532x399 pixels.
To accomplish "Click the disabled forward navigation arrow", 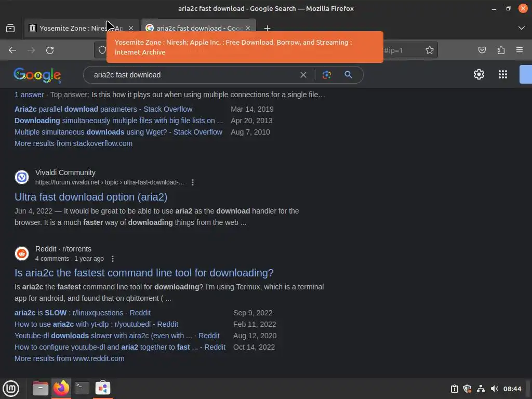I will 31,50.
